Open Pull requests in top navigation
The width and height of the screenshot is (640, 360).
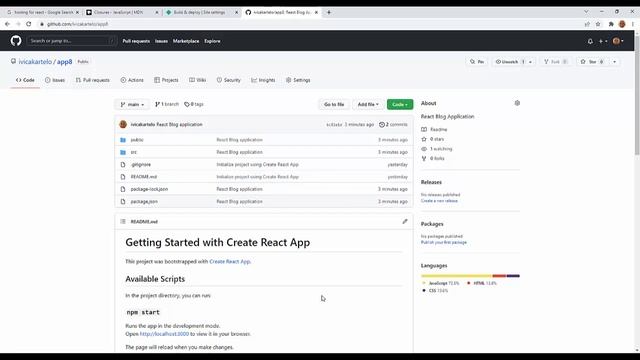(136, 41)
